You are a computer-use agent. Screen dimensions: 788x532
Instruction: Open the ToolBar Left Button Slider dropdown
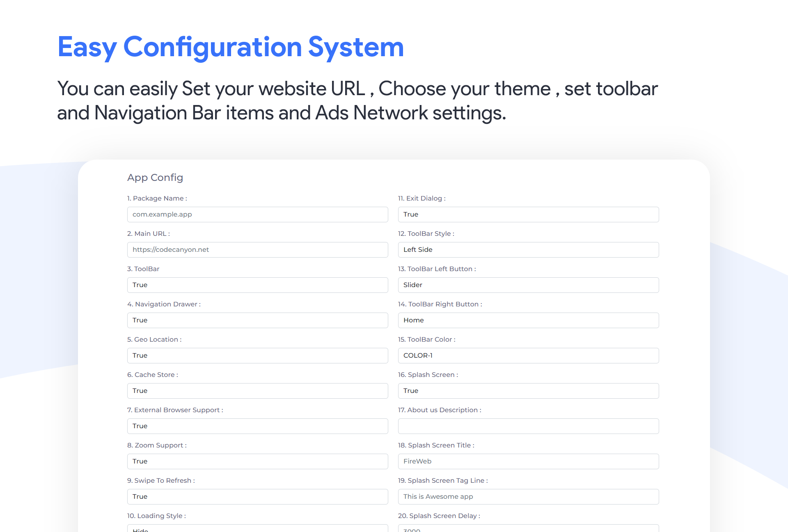[528, 285]
